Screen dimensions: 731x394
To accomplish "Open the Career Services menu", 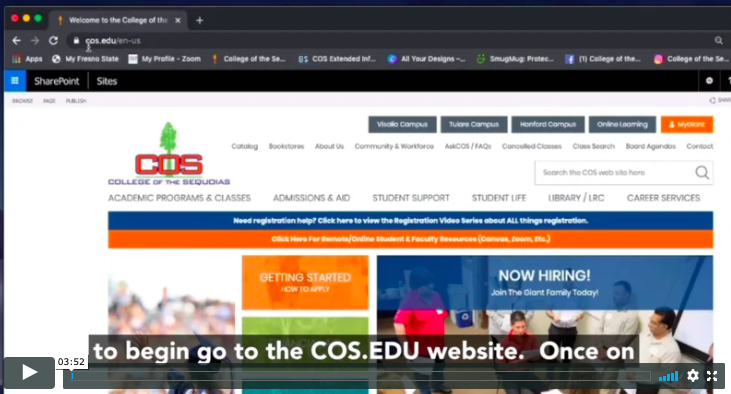I will 663,198.
